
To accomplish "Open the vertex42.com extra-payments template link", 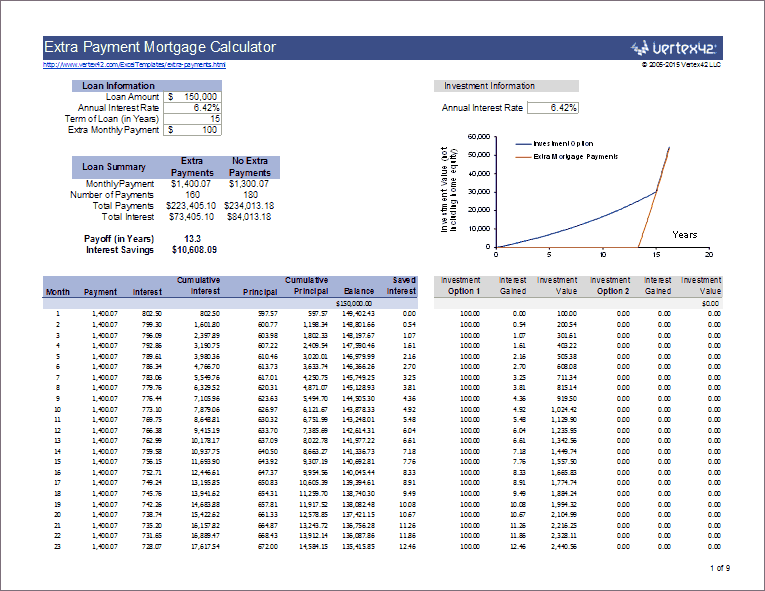I will point(134,65).
